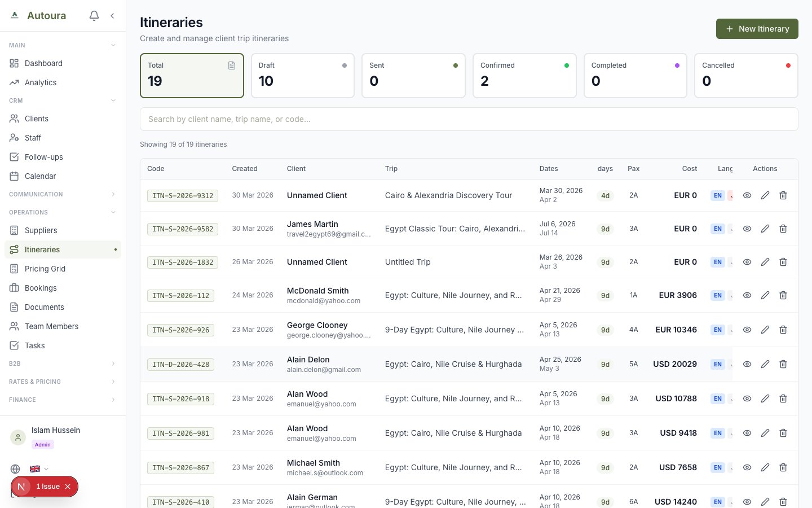
Task: Open Pricing Grid in the sidebar
Action: point(63,269)
